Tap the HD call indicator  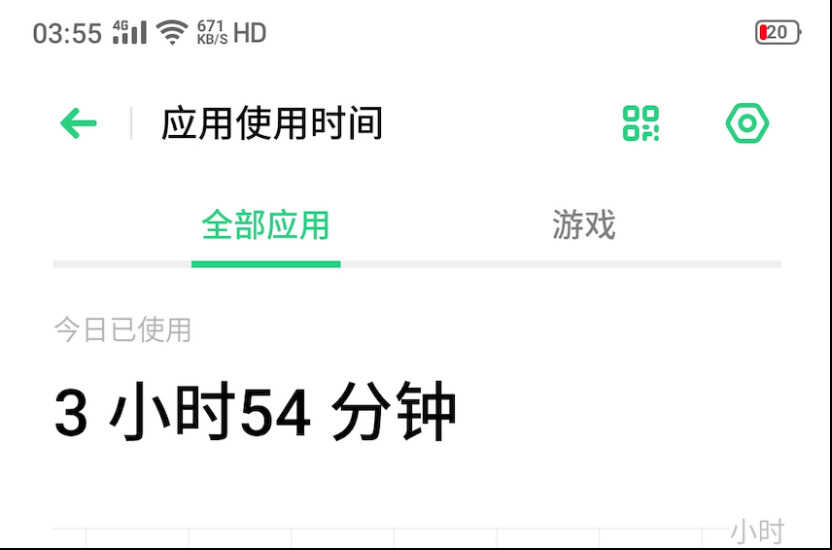tap(249, 33)
